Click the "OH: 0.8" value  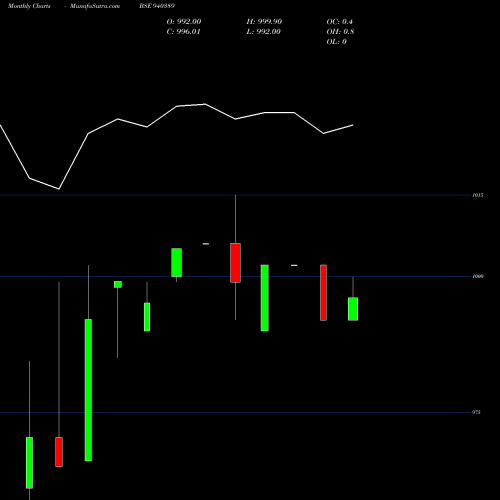340,32
